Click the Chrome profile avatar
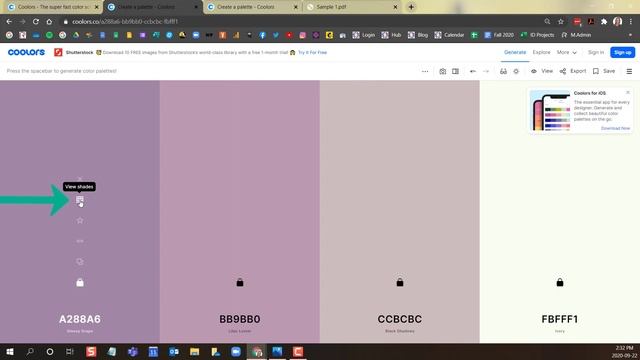Image resolution: width=640 pixels, height=360 pixels. [618, 22]
